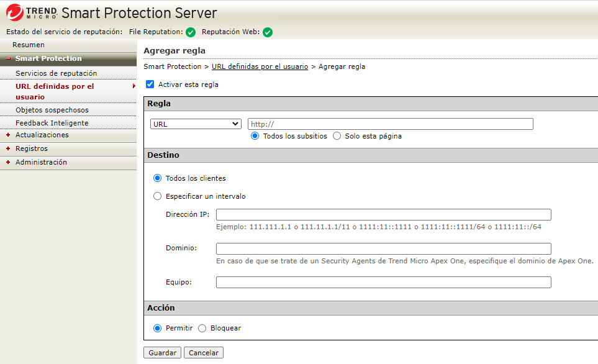Go to Objetos sospechosos in sidebar
Screen dimensions: 598x364
[x=52, y=110]
